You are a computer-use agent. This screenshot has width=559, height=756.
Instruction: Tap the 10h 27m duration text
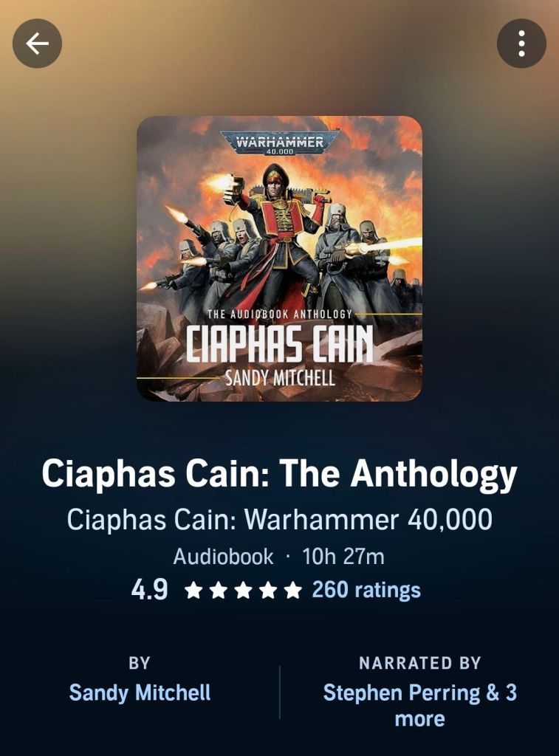(343, 557)
